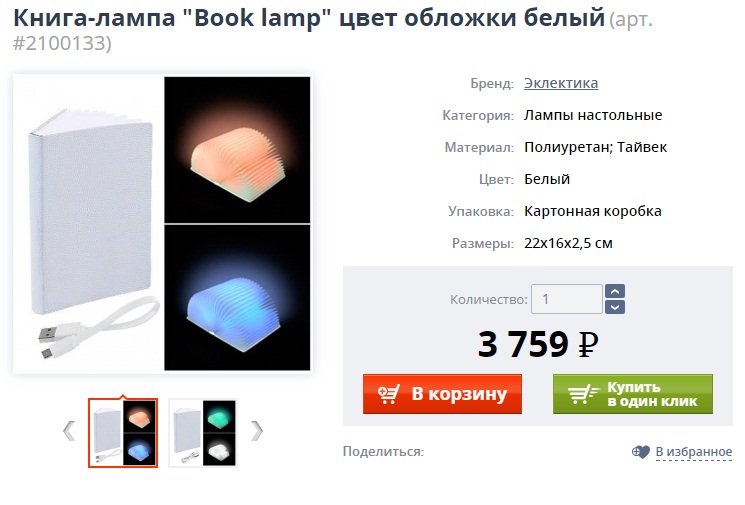Show next thumbnails with right chevron

click(x=257, y=431)
